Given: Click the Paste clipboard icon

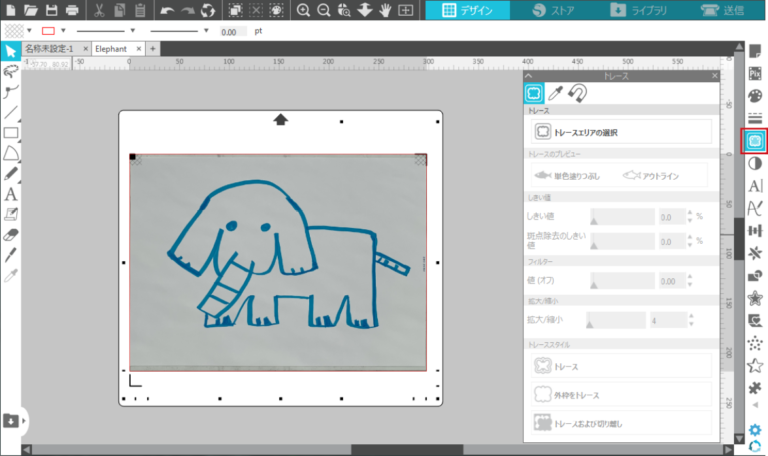Looking at the screenshot, I should (140, 10).
